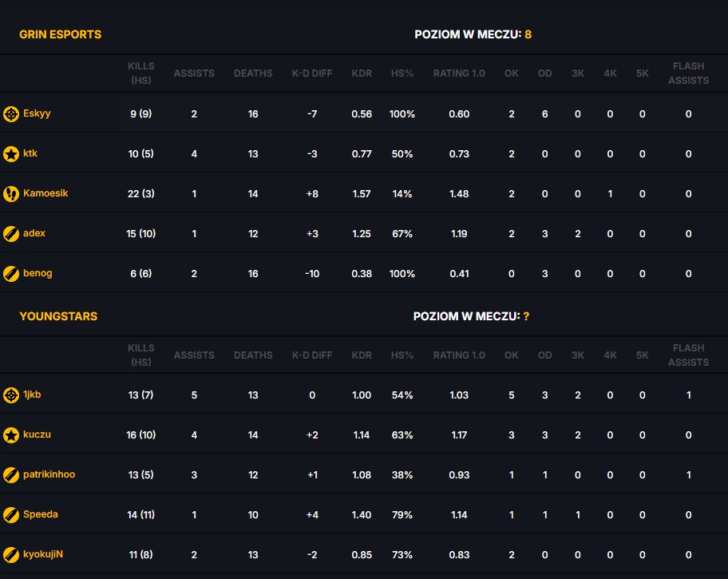Click the crosshair icon beside Eskyy

pos(10,114)
